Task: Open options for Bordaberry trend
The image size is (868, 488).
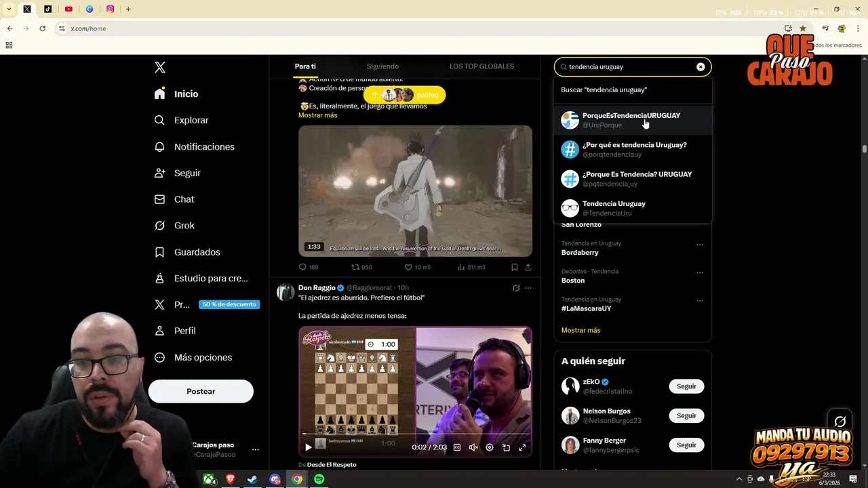Action: [x=700, y=245]
